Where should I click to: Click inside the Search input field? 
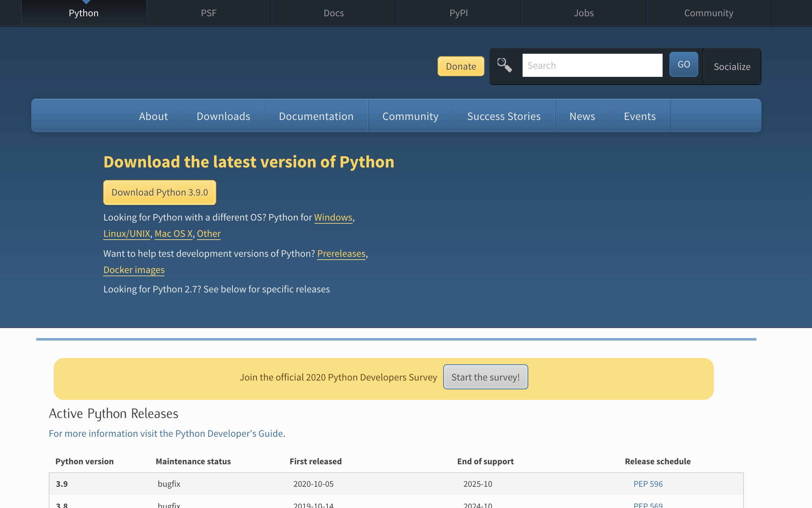coord(592,65)
